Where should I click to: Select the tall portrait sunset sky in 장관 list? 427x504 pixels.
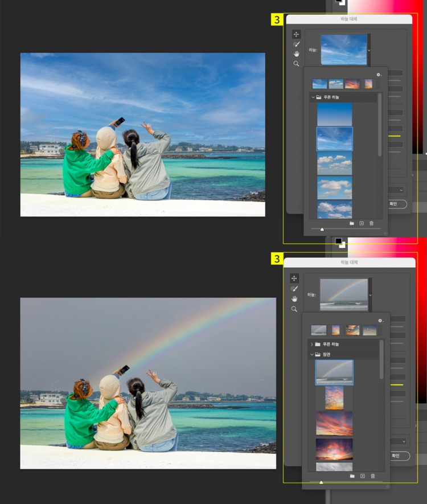pos(334,398)
